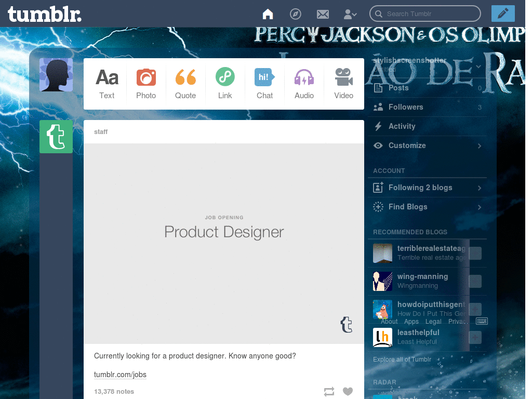Open the Explore compass icon
Screen dimensions: 532x399
click(295, 14)
